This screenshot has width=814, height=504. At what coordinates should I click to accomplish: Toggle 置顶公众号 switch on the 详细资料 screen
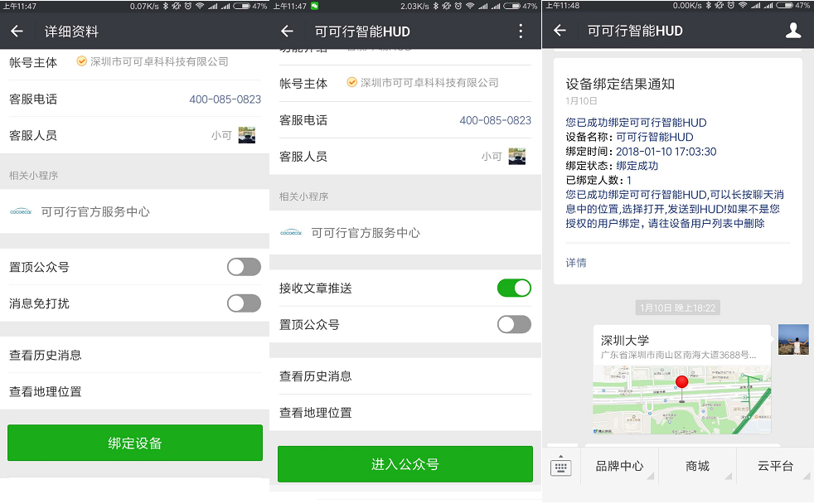tap(244, 267)
